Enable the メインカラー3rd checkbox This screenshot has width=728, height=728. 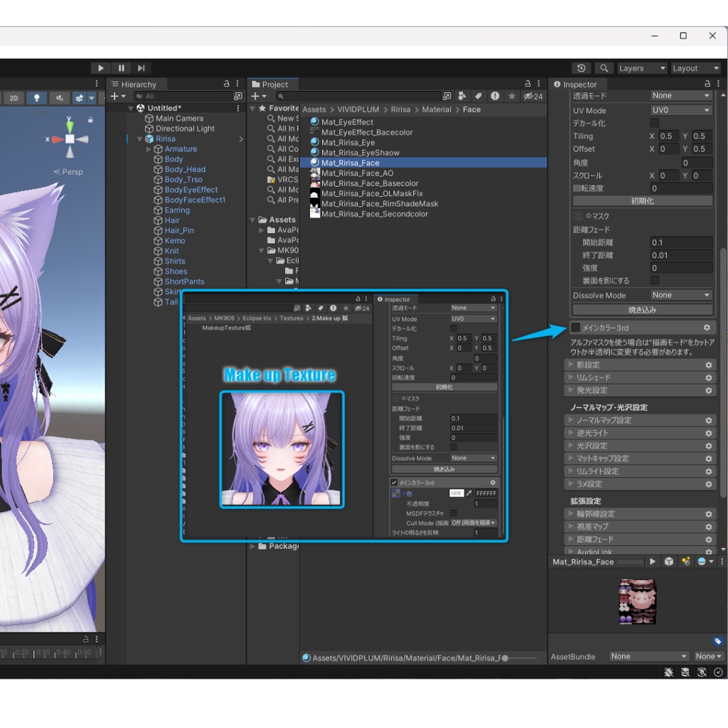pos(575,328)
